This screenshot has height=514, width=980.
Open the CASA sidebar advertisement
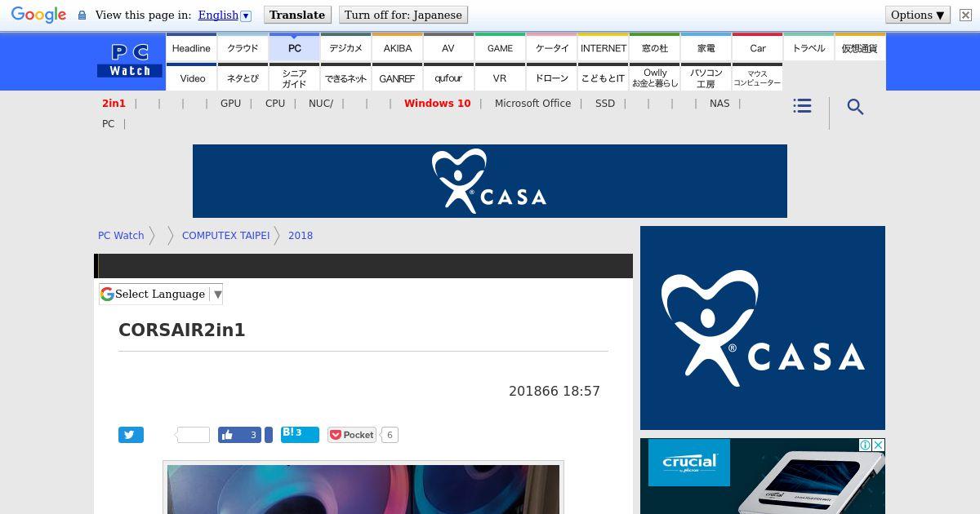coord(763,328)
